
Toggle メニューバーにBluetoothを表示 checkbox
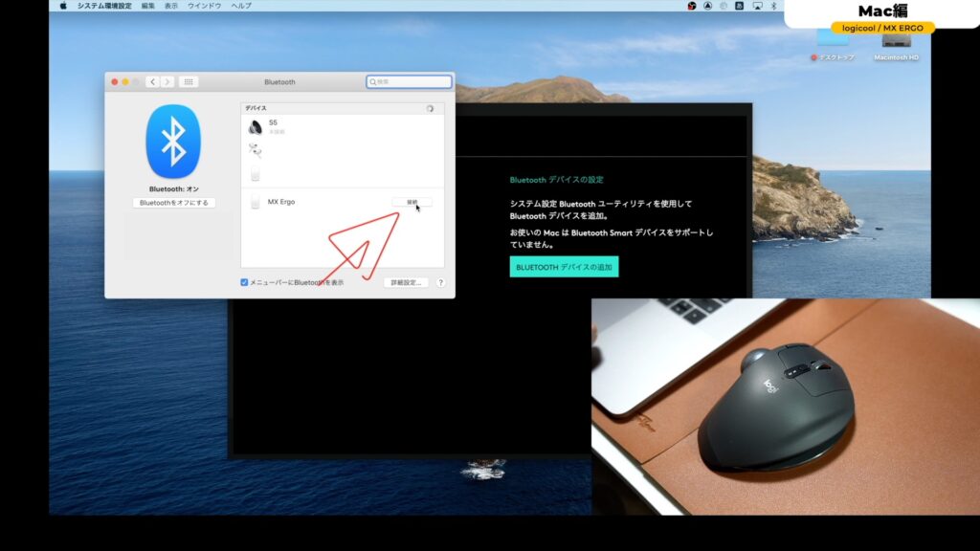coord(244,282)
